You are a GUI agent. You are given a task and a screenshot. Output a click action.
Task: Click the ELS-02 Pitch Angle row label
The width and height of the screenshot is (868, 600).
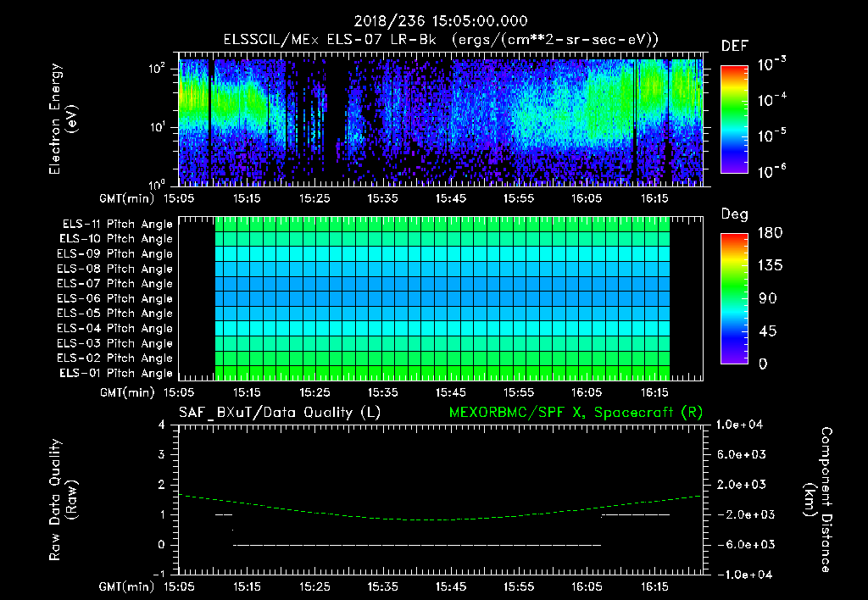(114, 358)
